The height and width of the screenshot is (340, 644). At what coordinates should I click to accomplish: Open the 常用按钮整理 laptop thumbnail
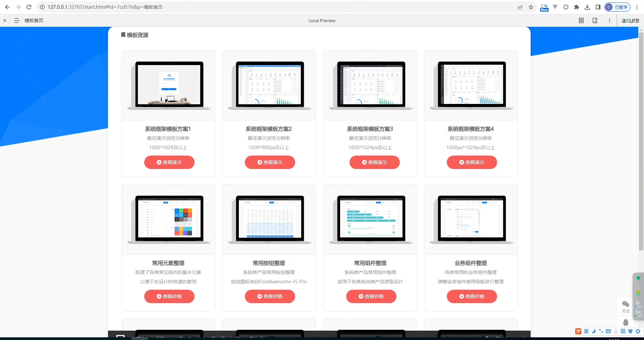click(x=270, y=219)
